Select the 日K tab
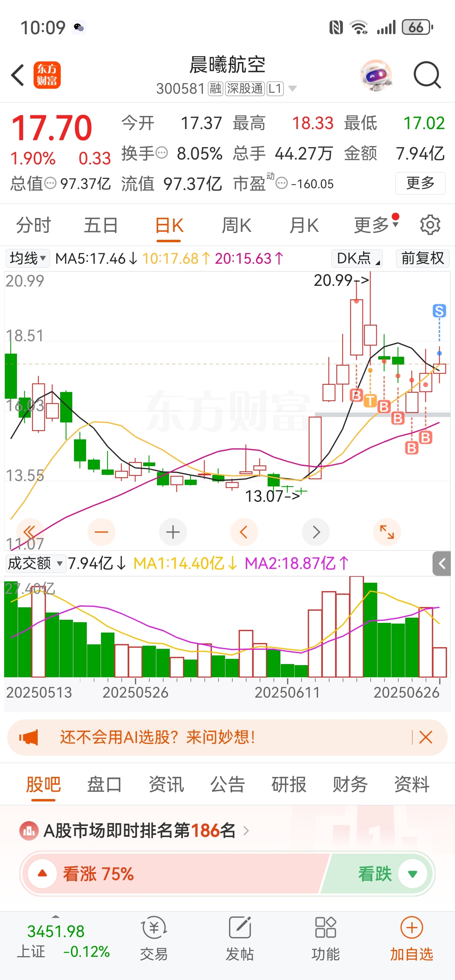Viewport: 455px width, 980px height. point(169,225)
